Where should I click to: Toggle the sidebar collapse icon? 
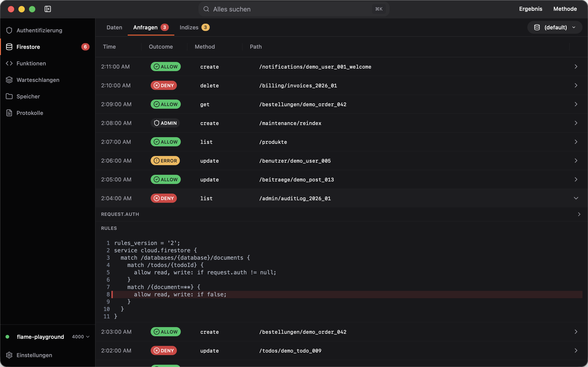pyautogui.click(x=48, y=9)
